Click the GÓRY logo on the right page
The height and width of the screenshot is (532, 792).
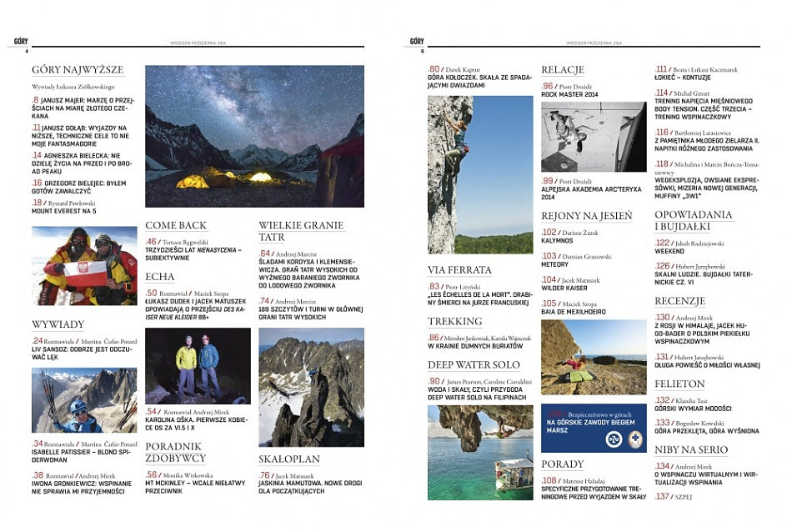coord(417,41)
